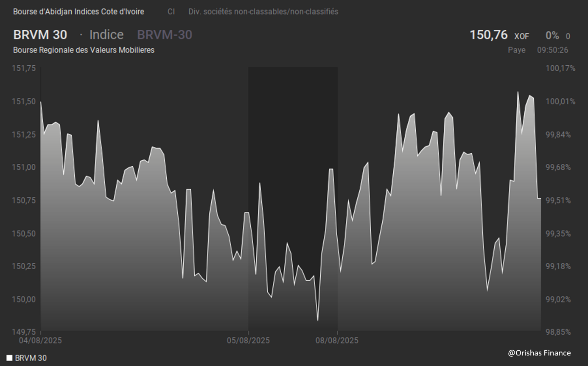
Task: Click the 99,84% right axis label
Action: click(559, 134)
